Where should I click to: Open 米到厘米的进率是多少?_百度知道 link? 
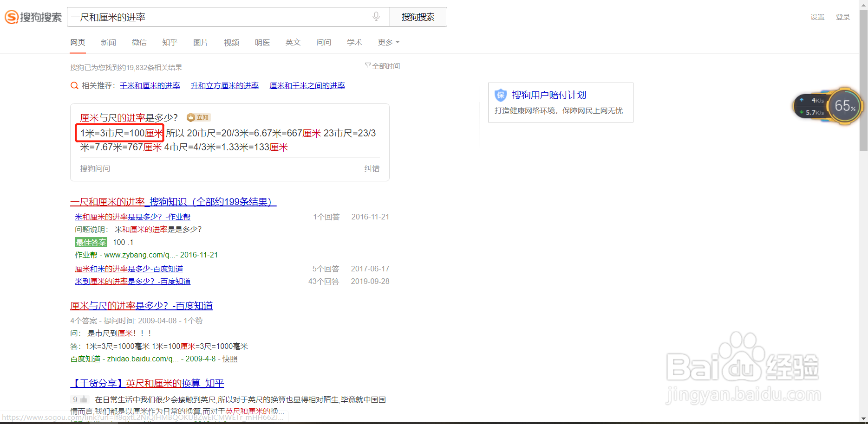coord(133,281)
